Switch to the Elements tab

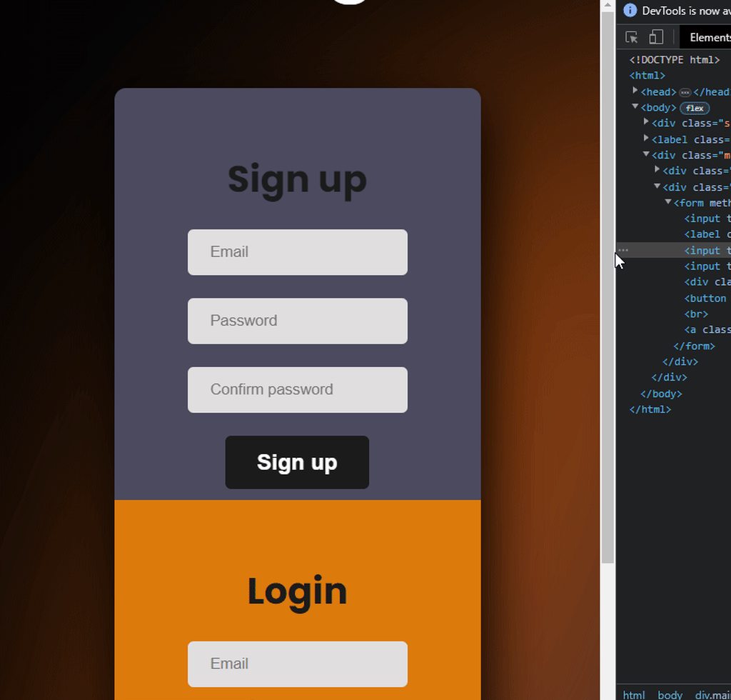[x=708, y=36]
